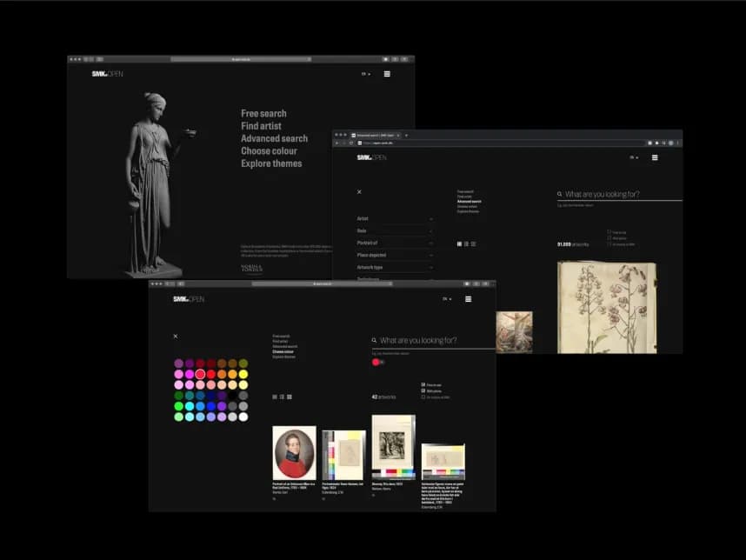Open a new browser tab with the plus icon
The height and width of the screenshot is (560, 746).
pos(406,136)
